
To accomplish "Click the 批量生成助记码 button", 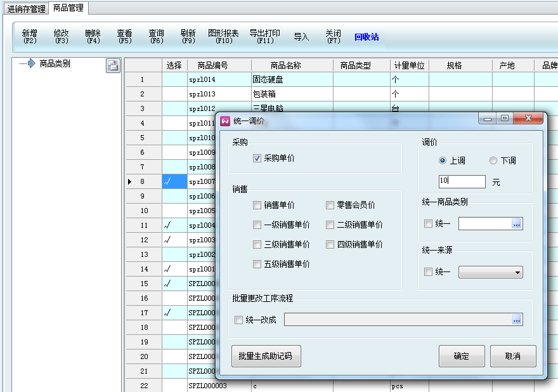I will coord(266,356).
